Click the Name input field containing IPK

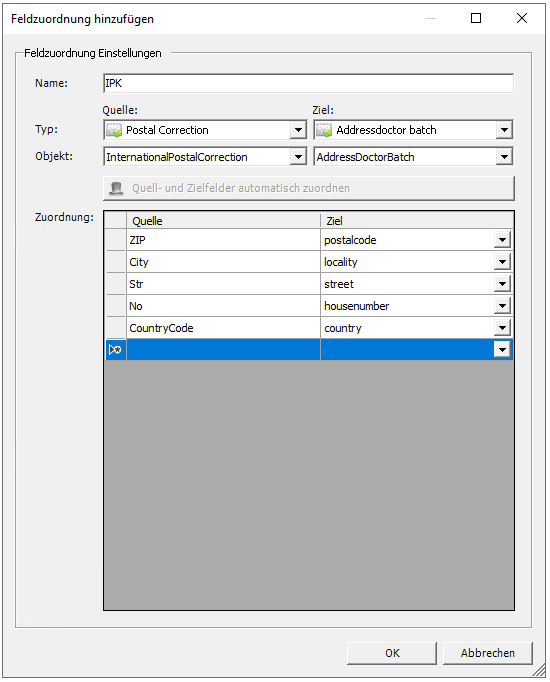[x=309, y=83]
